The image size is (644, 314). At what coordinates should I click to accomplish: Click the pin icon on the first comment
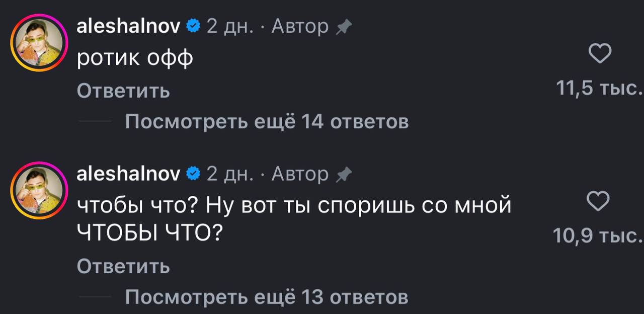point(345,26)
